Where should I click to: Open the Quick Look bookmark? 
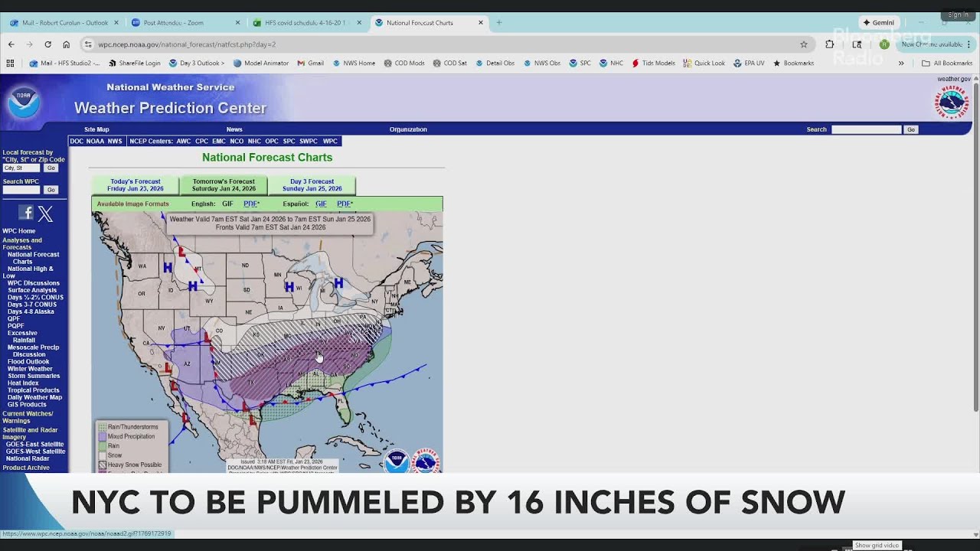(x=704, y=64)
